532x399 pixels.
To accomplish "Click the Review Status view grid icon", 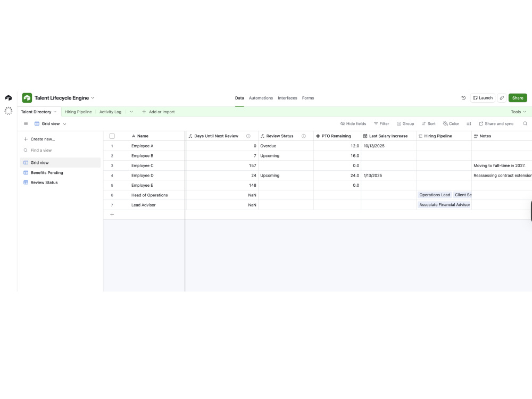I will coord(26,182).
